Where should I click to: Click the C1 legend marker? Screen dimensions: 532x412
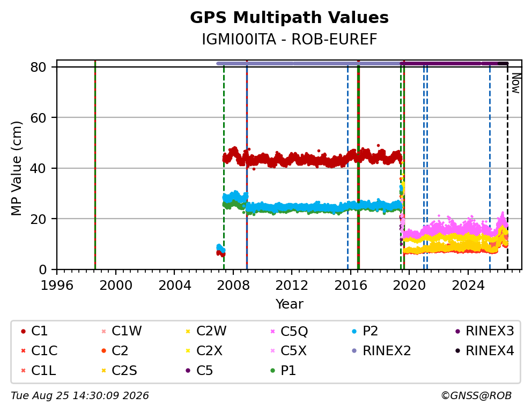[x=23, y=331]
